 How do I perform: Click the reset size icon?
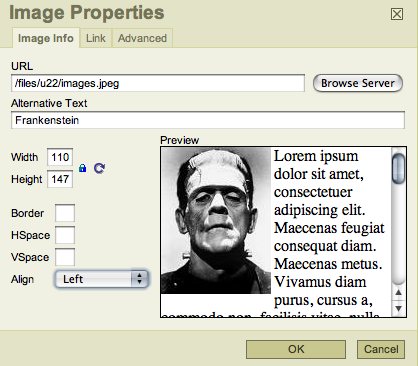(99, 168)
